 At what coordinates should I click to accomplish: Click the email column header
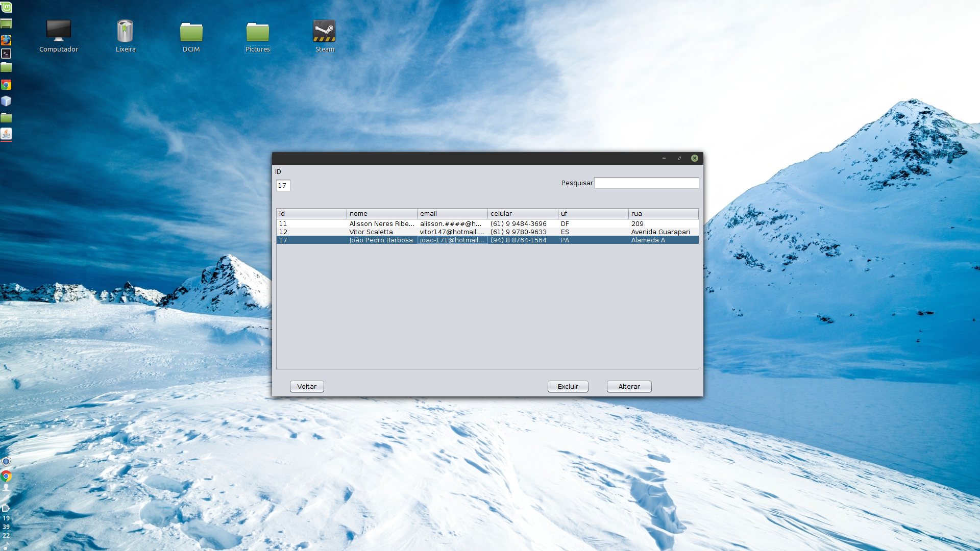click(x=452, y=213)
